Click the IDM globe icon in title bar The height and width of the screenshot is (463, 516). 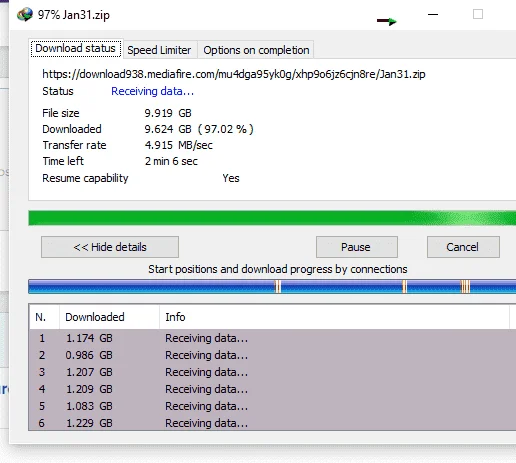[25, 15]
